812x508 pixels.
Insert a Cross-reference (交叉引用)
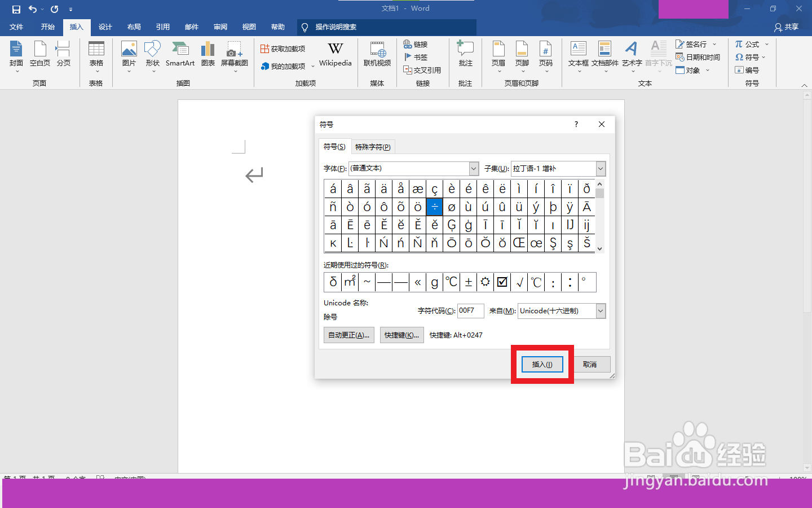pyautogui.click(x=422, y=70)
